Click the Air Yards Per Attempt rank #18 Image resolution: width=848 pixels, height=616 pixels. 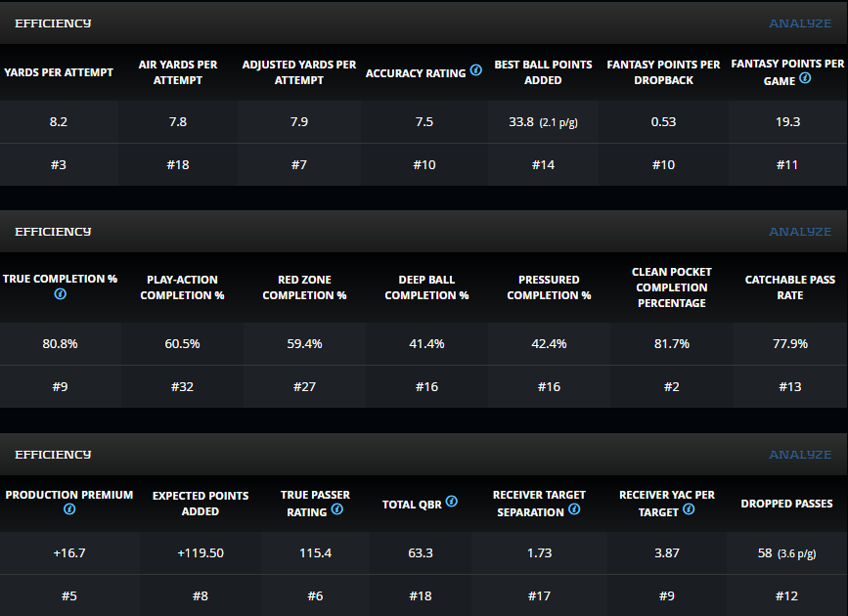tap(177, 164)
